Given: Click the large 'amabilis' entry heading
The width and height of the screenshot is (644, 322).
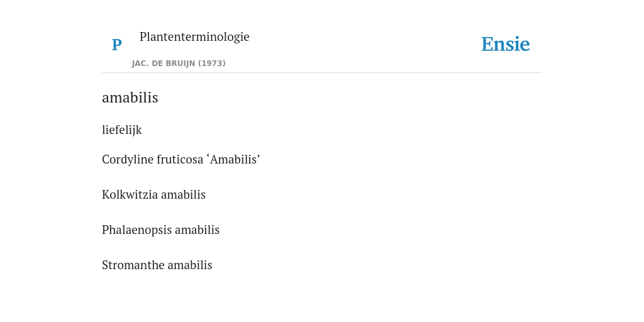Looking at the screenshot, I should coord(130,97).
